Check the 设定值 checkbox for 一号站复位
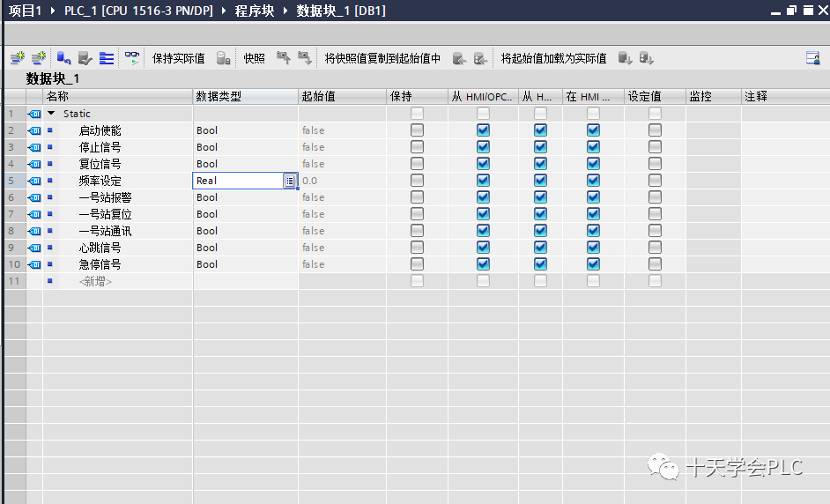Viewport: 830px width, 504px height. [655, 214]
